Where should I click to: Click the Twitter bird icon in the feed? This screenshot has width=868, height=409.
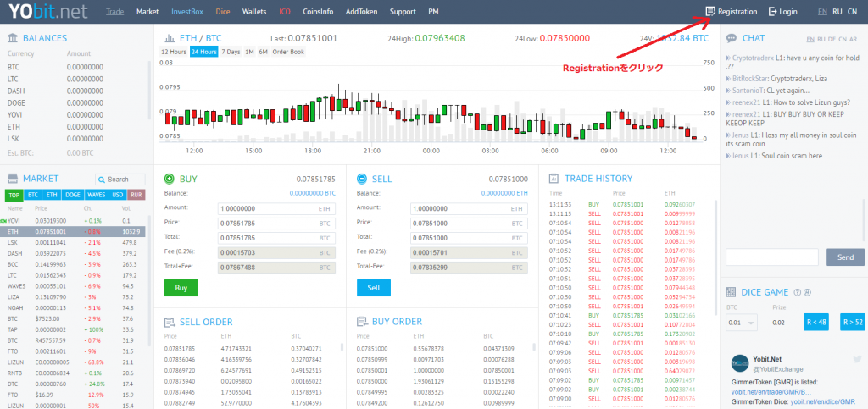click(x=858, y=359)
